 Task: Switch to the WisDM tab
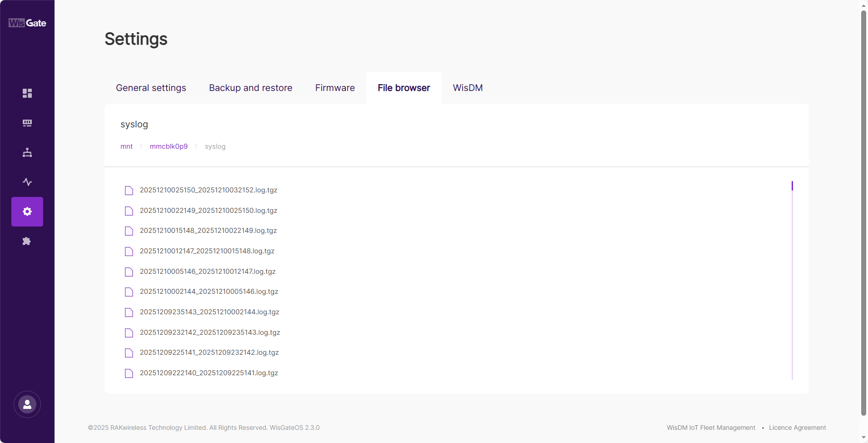click(x=467, y=88)
